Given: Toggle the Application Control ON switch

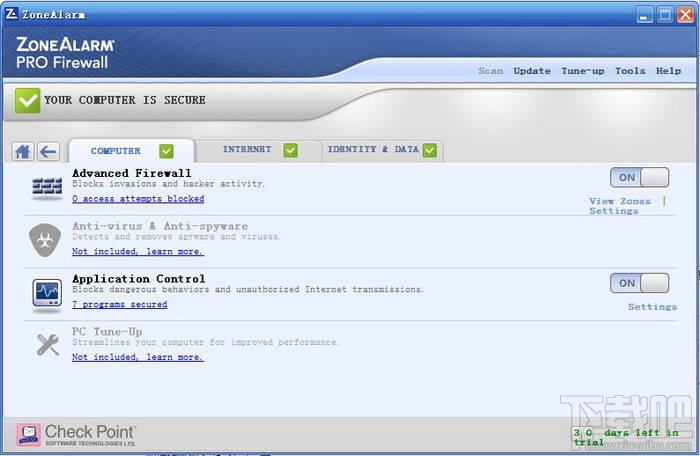Looking at the screenshot, I should 639,283.
